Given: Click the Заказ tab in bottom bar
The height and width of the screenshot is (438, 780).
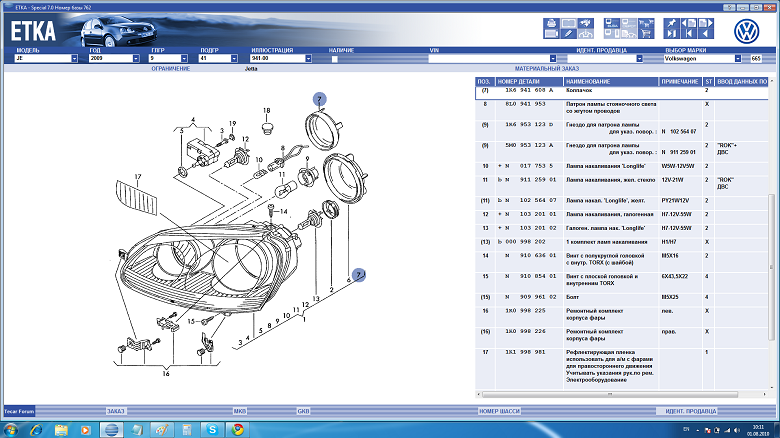Looking at the screenshot, I should coord(115,411).
